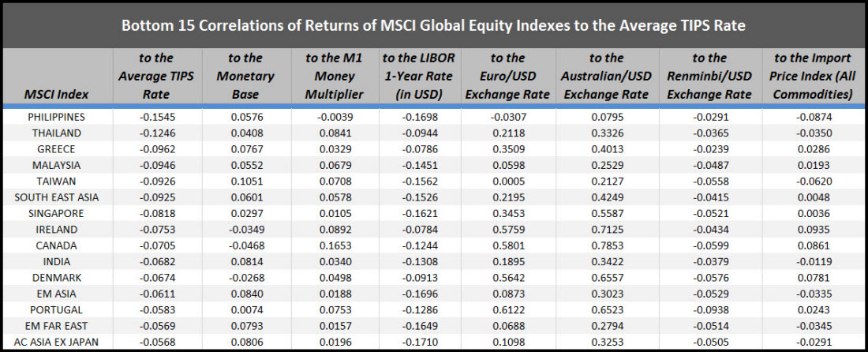Select the Denmark Australian/USD value 0.6557
Screen dimensions: 868x352
606,278
